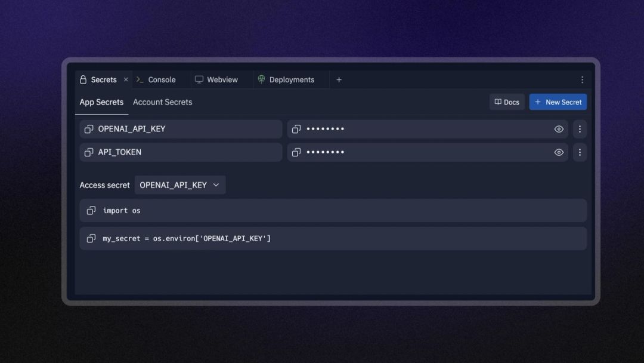
Task: Open a new tab with the plus button
Action: (339, 79)
